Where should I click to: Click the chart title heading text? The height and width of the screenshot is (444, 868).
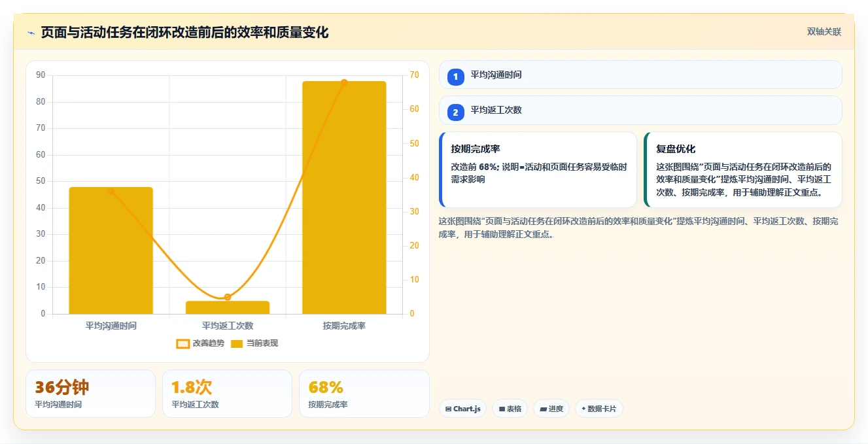pos(185,32)
